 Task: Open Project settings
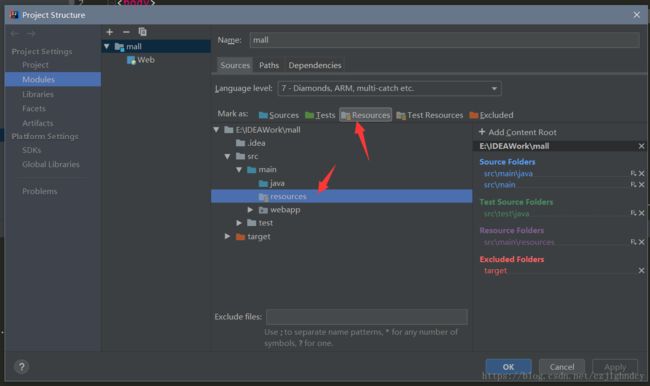[x=35, y=65]
